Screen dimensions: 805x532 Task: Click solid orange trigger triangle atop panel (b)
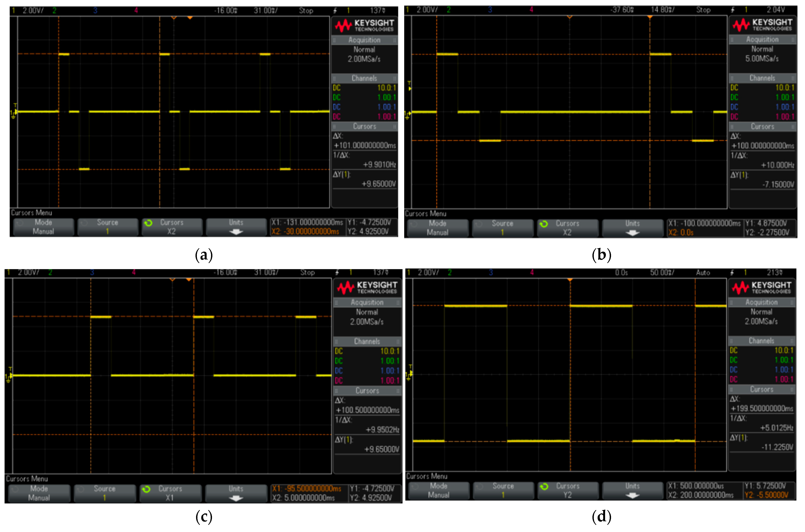650,17
